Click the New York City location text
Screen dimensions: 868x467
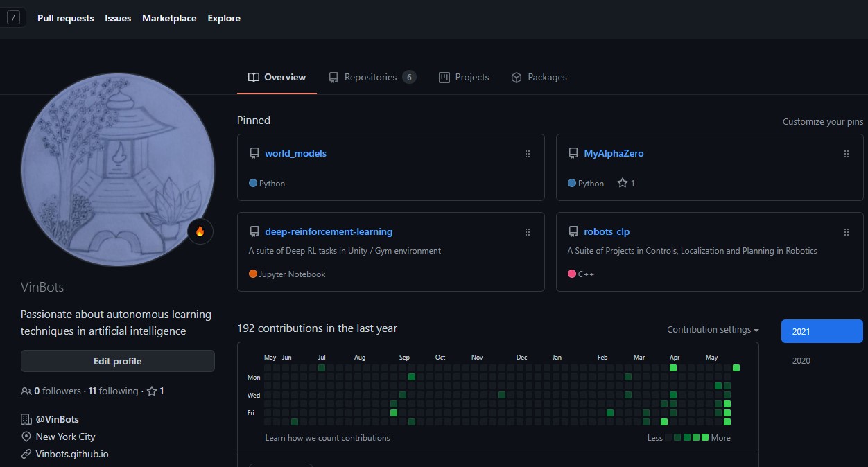[x=66, y=437]
